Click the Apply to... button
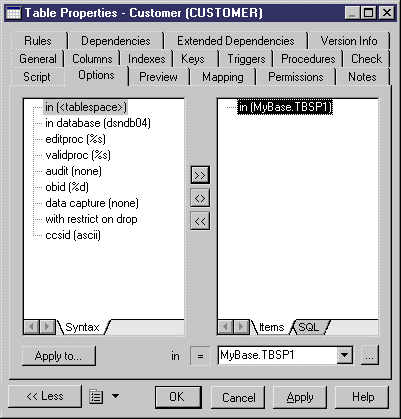This screenshot has height=419, width=401. pyautogui.click(x=58, y=356)
